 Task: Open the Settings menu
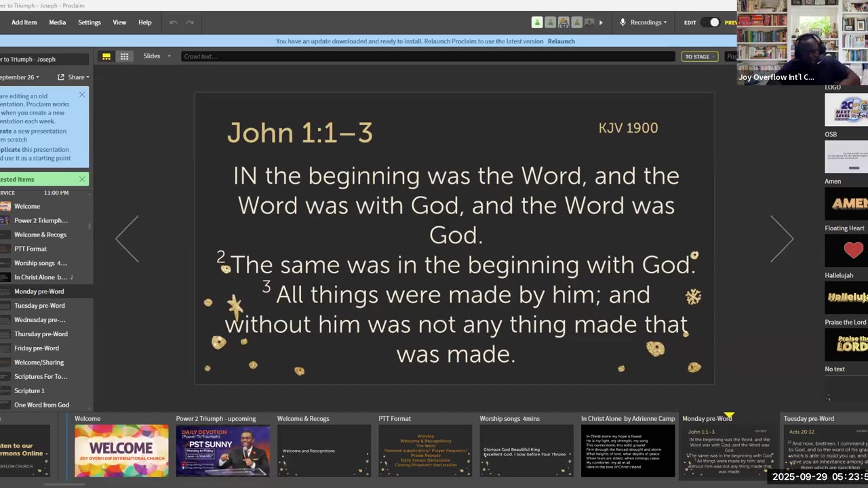(x=90, y=22)
